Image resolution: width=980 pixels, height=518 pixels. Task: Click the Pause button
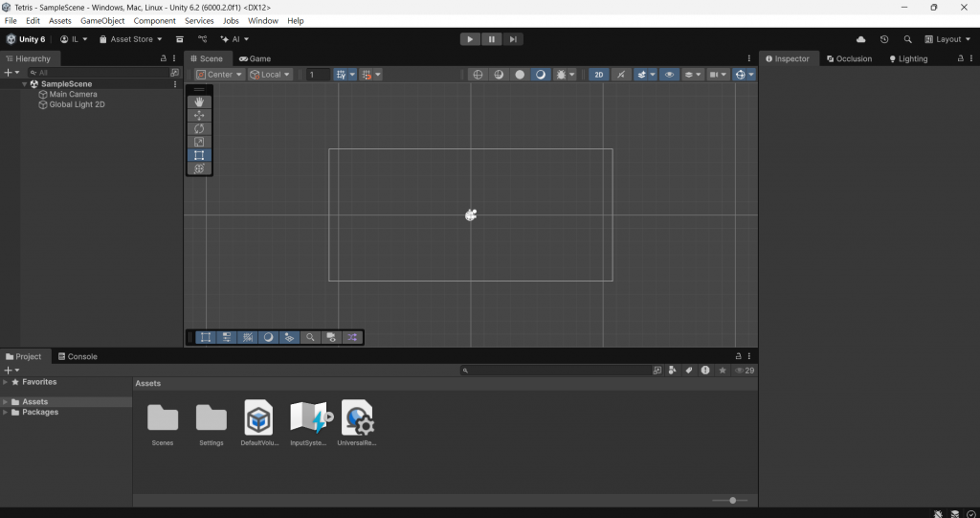coord(492,39)
